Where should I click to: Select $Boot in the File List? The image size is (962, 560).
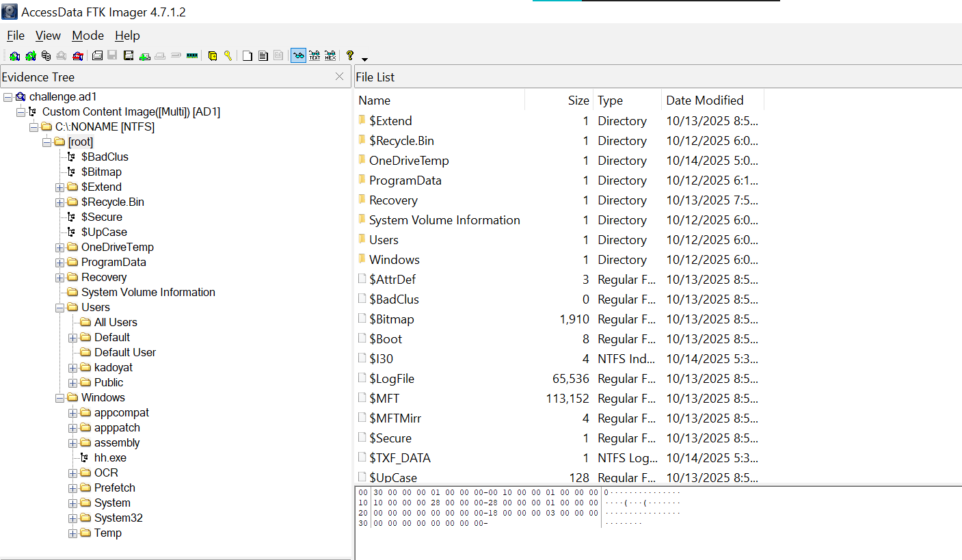(x=386, y=338)
